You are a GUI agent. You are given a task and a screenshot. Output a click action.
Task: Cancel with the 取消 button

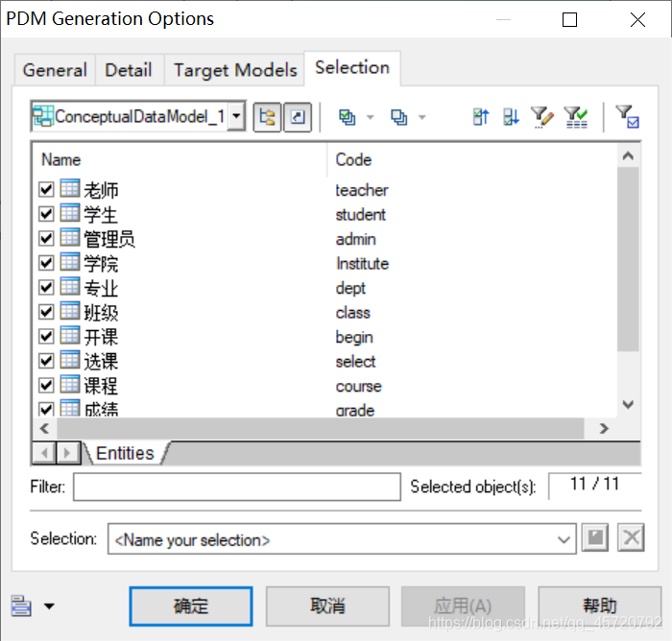[327, 606]
